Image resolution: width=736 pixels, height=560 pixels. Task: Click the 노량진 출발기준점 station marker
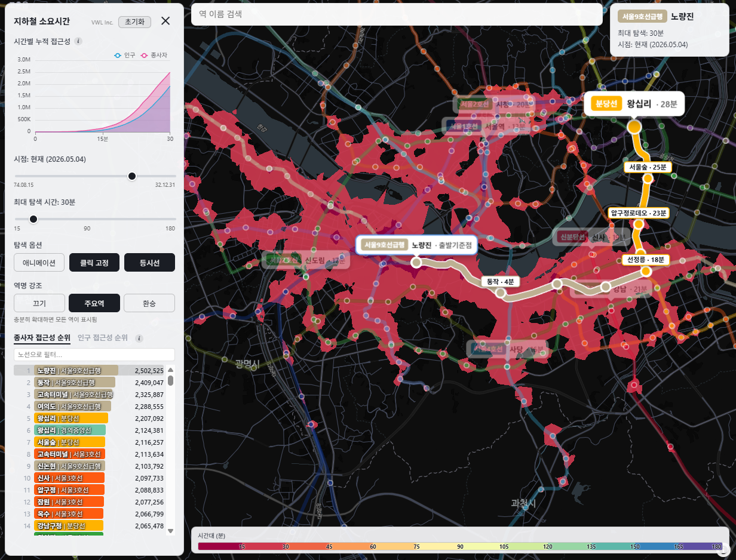point(416,262)
